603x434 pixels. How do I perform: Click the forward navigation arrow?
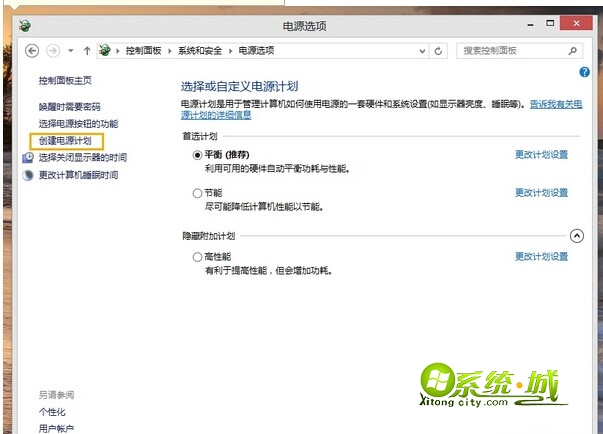pyautogui.click(x=53, y=50)
